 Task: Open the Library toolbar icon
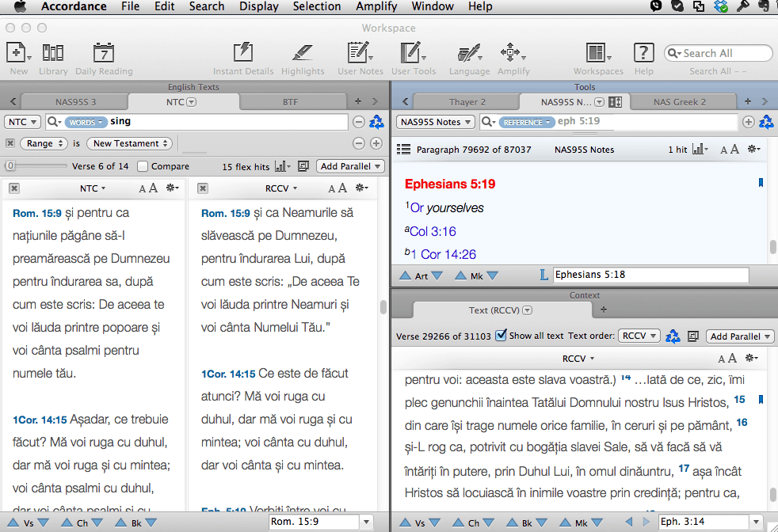click(52, 52)
